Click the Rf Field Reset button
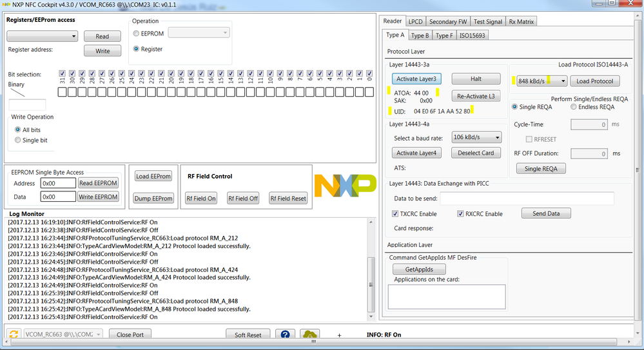This screenshot has height=350, width=644. [x=288, y=198]
